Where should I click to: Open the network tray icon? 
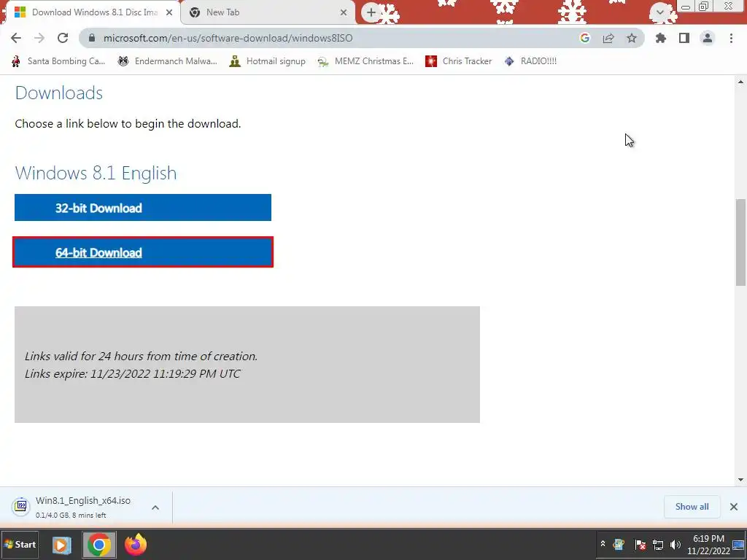[658, 544]
